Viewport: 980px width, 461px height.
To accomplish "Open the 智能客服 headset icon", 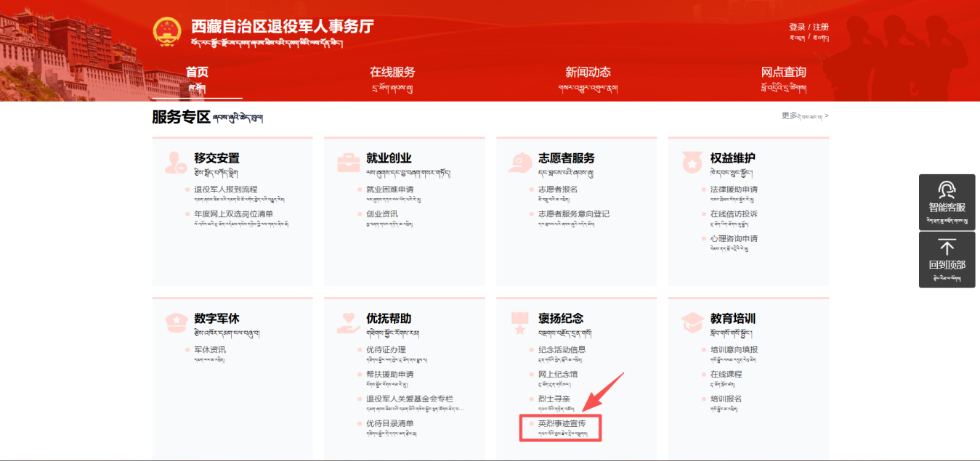I will click(x=947, y=190).
